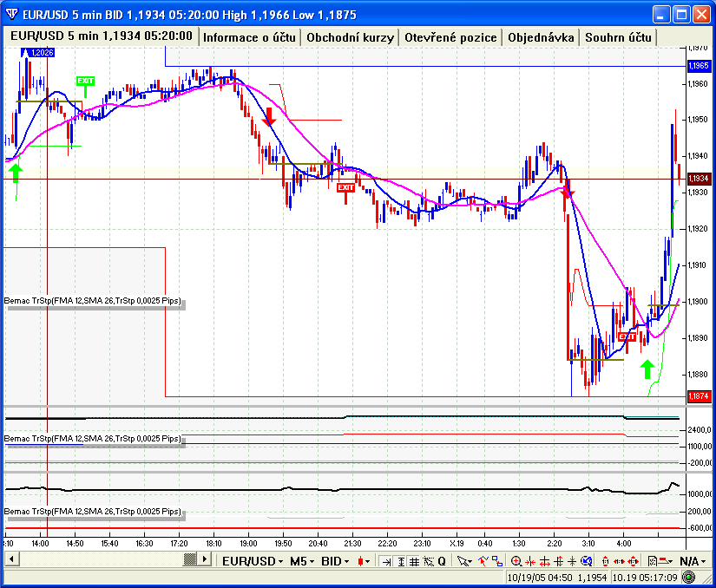Click the magnifier zoom-in icon
Screen dimensions: 716x588
[x=517, y=561]
